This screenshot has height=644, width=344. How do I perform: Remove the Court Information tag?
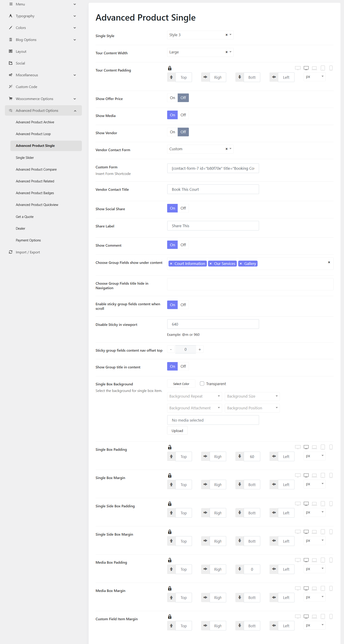[171, 264]
